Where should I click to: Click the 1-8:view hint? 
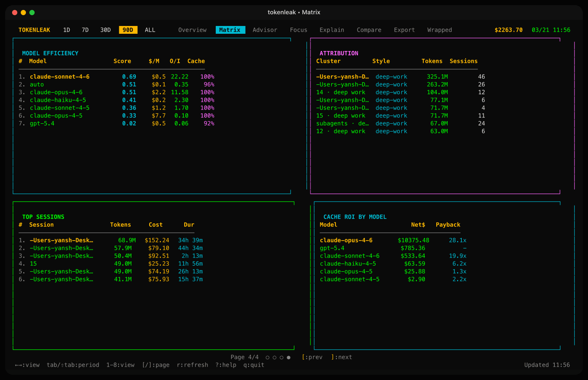point(121,365)
